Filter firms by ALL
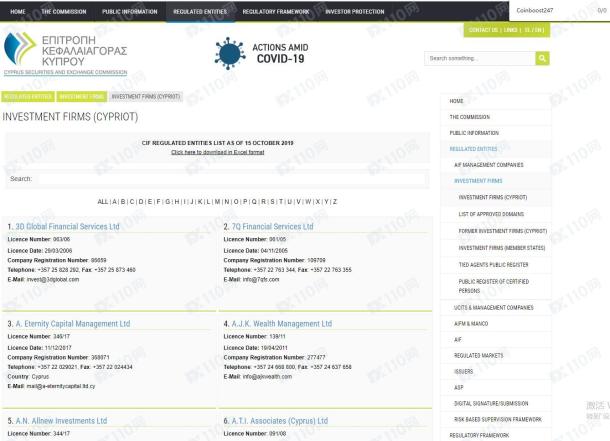Screen dimensions: 610x441 coord(103,201)
